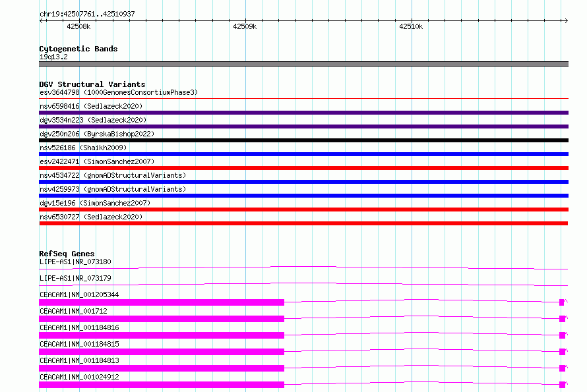Click the left arrowhead of the coordinate ruler

click(41, 21)
